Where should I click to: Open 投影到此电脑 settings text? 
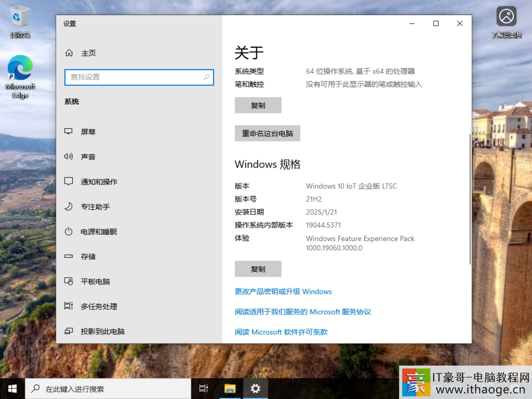(103, 331)
